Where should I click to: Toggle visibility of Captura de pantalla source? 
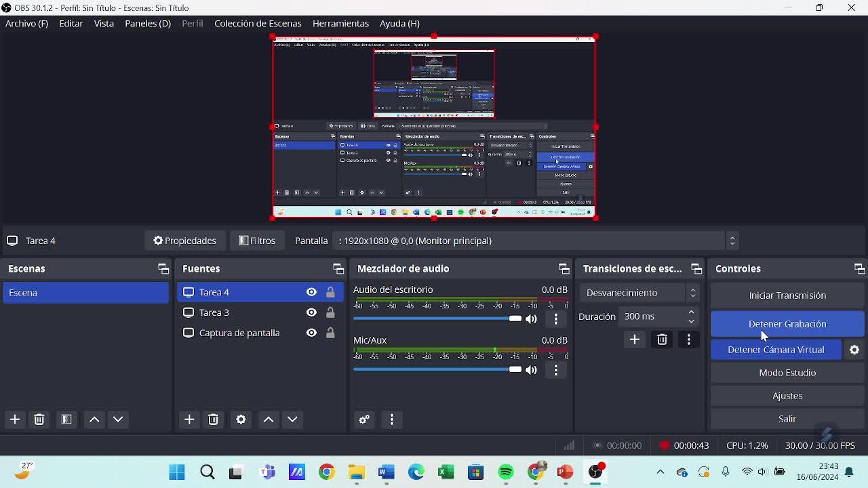tap(311, 333)
